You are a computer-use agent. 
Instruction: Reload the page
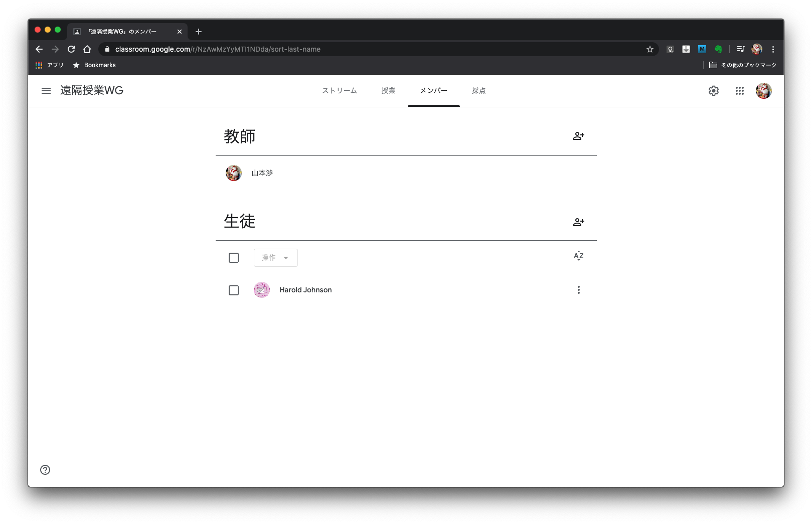[71, 49]
